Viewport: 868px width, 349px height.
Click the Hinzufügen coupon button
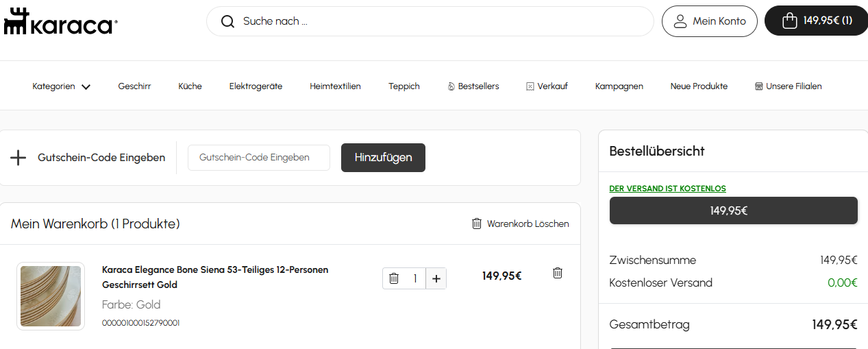point(383,158)
